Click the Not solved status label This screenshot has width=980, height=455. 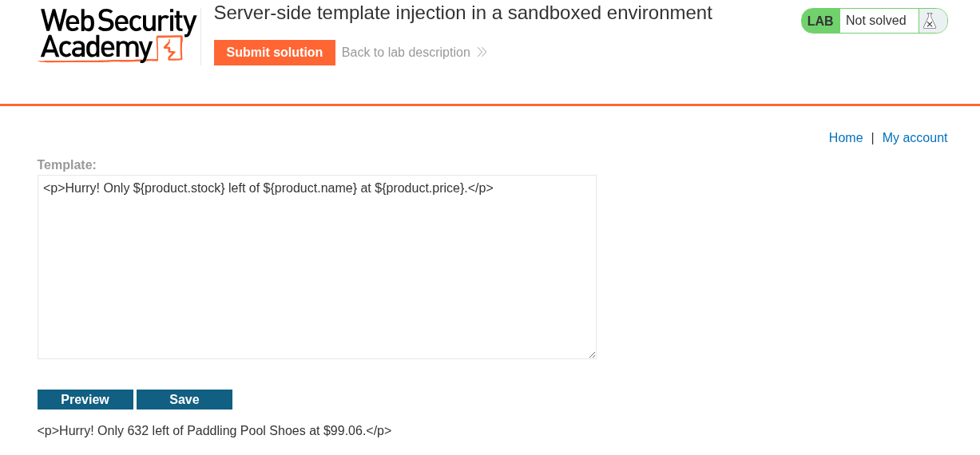coord(875,21)
